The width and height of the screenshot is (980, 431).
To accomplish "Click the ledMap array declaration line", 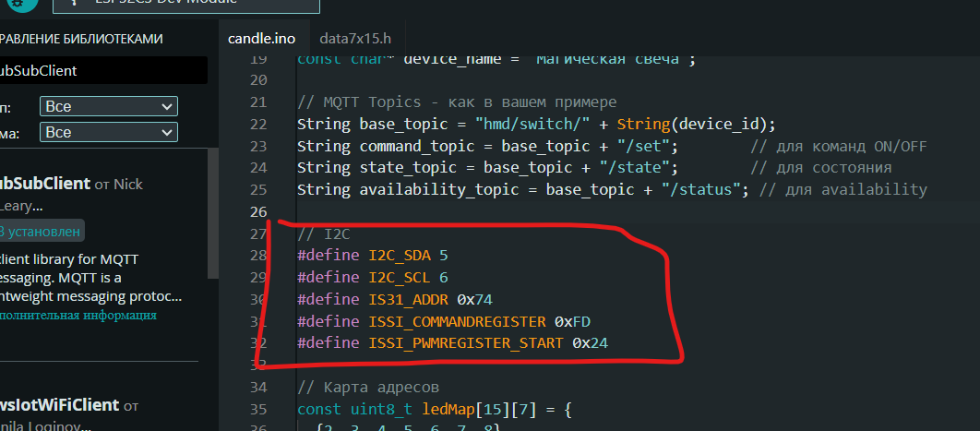I will [x=434, y=408].
